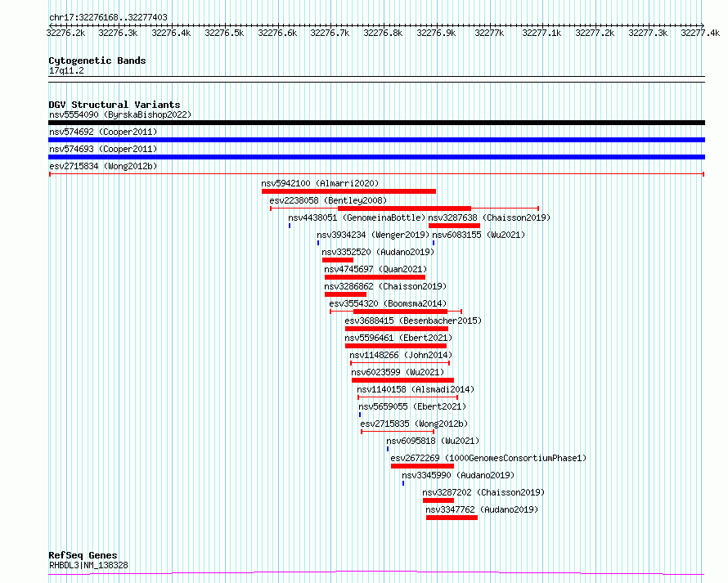Click the blue nsv574693 variant bar
728x583 pixels.
click(376, 157)
